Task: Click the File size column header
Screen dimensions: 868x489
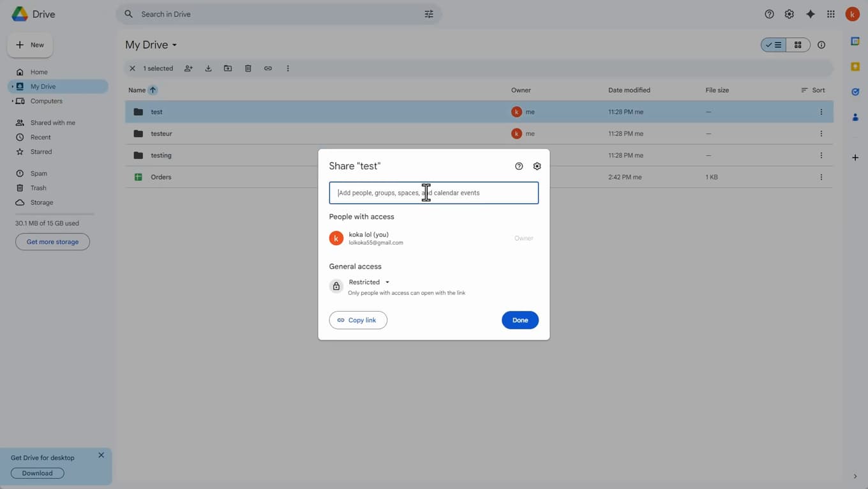Action: coord(717,90)
